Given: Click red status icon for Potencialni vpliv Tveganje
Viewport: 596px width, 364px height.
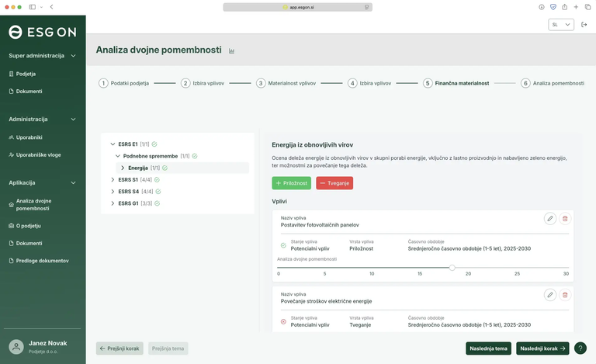Looking at the screenshot, I should [283, 322].
